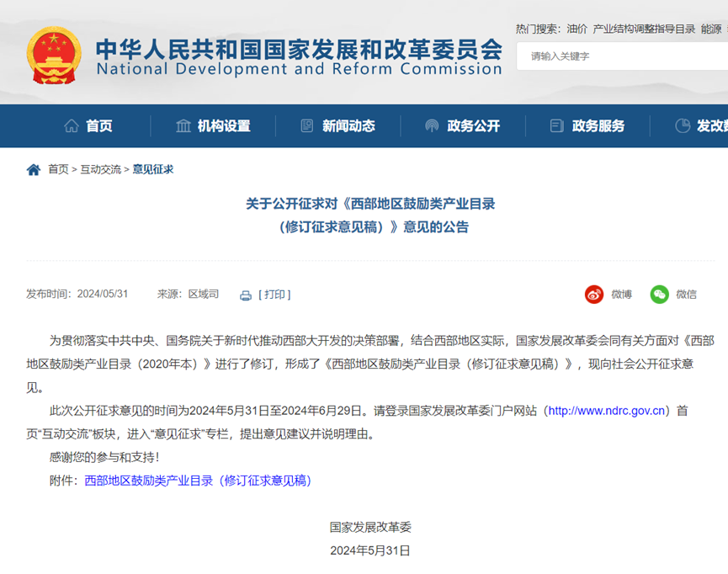
Task: Click the fingerprint icon beside 政务公开
Action: (x=432, y=126)
